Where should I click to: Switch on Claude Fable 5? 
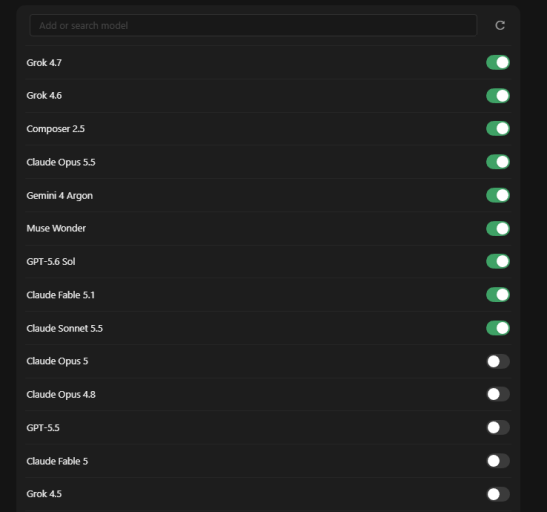pyautogui.click(x=498, y=461)
